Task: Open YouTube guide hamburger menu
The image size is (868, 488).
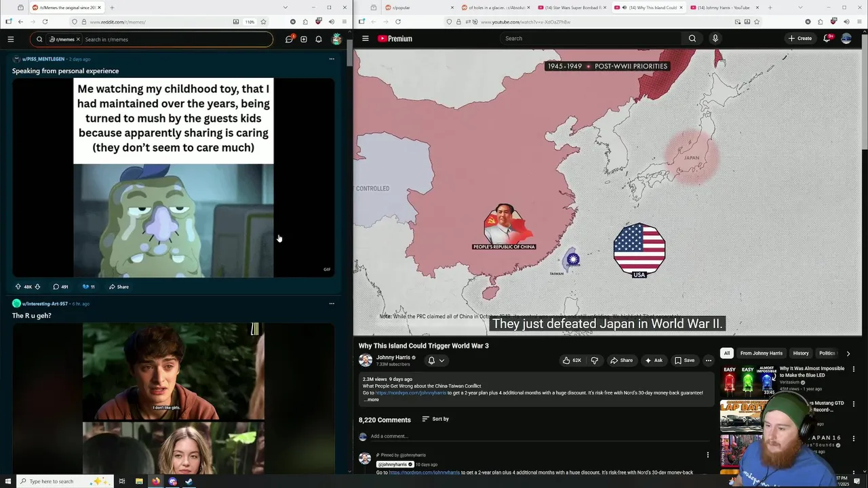Action: click(x=366, y=39)
